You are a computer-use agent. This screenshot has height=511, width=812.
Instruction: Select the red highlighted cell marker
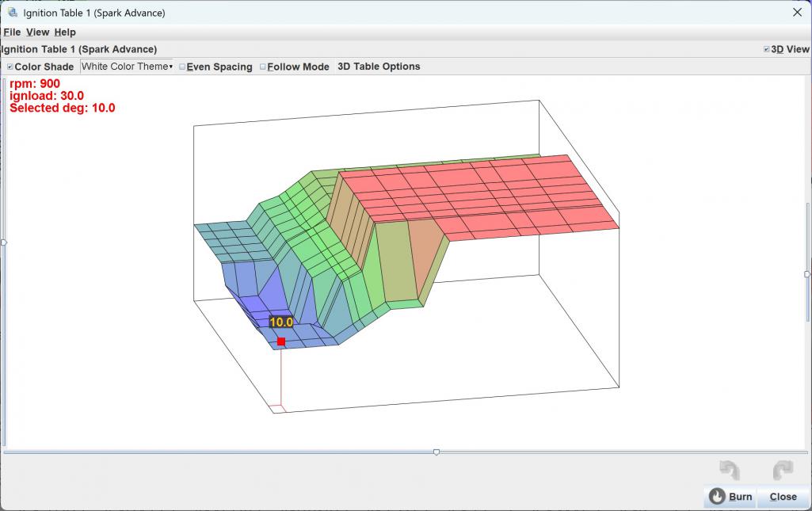(x=281, y=341)
